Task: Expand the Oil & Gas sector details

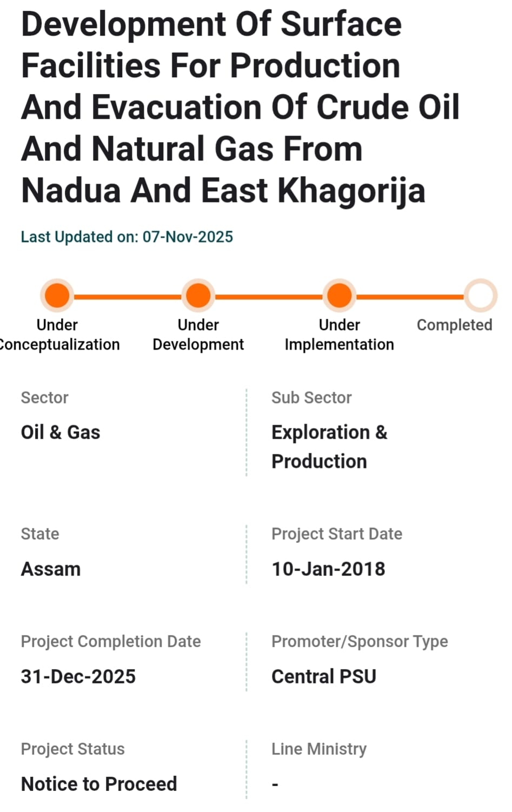Action: click(x=61, y=432)
